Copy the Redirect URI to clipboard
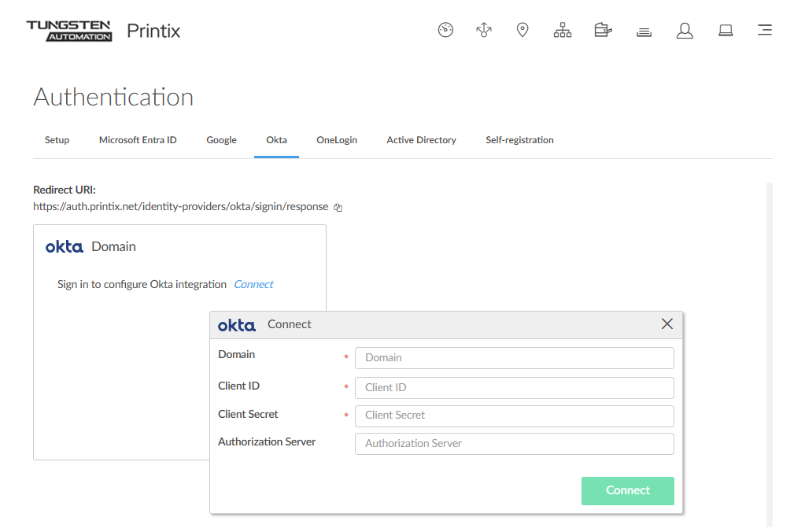 [338, 208]
